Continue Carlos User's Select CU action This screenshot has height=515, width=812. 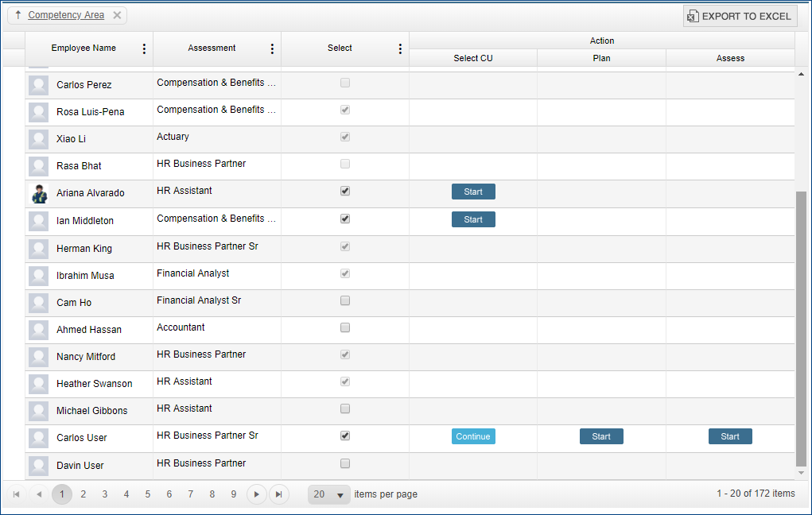[x=473, y=436]
